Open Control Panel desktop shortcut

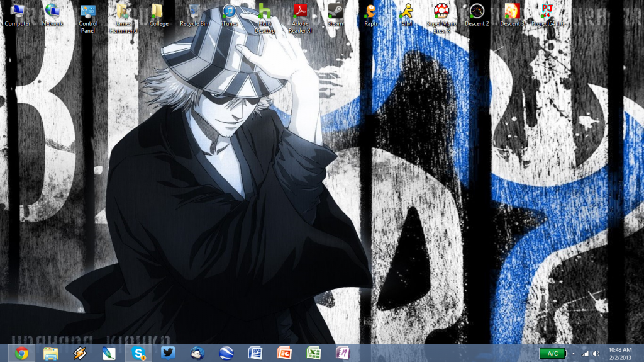(x=88, y=18)
